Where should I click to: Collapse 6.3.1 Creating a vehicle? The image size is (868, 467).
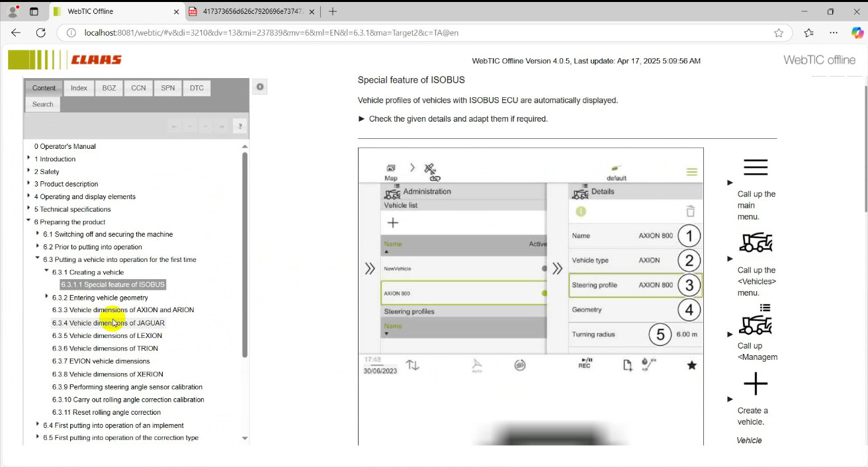coord(46,271)
